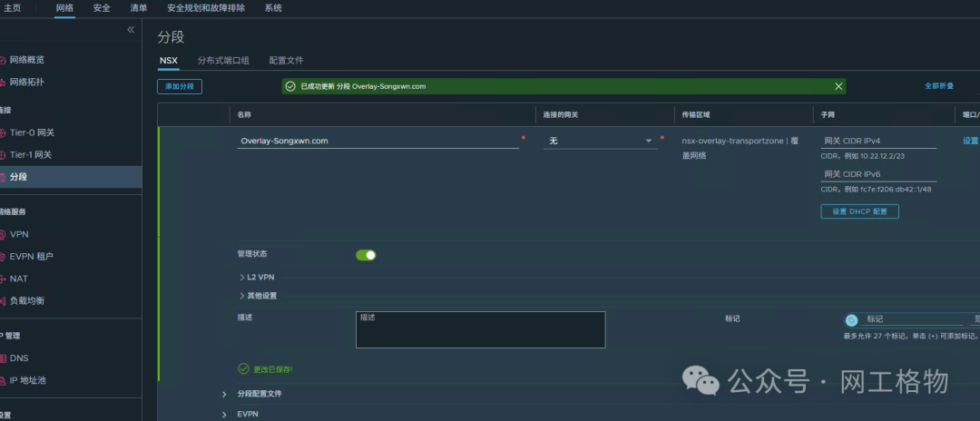Collapse the sidebar with double-chevron icon
This screenshot has height=421, width=980.
click(131, 29)
